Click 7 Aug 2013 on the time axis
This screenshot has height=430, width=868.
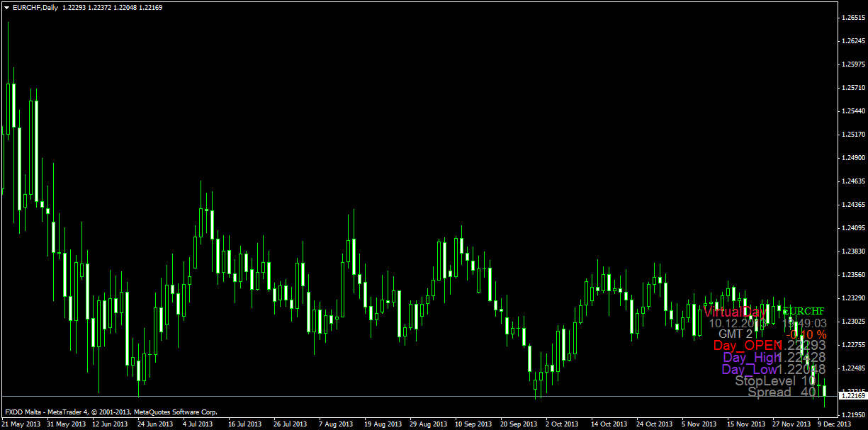point(335,424)
